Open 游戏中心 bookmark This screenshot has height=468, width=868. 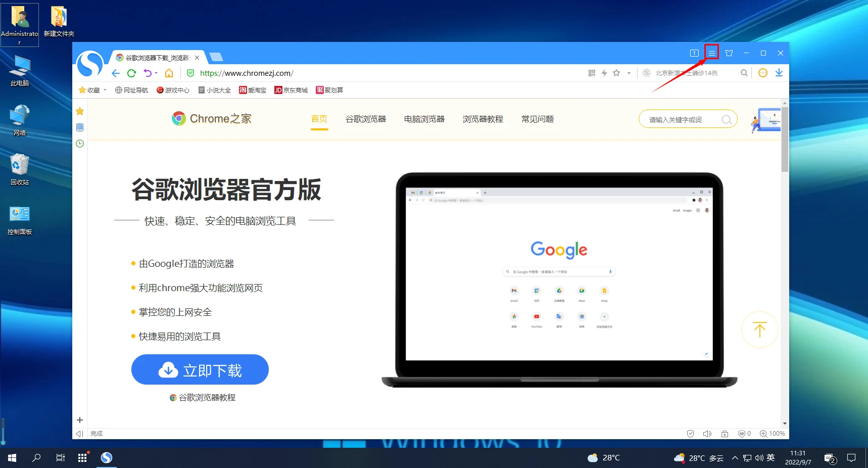point(173,90)
